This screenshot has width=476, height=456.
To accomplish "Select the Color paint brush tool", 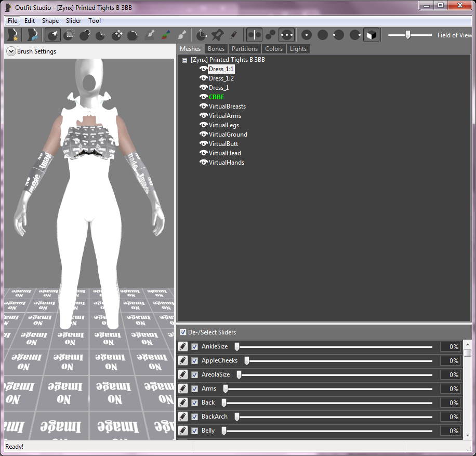I will [165, 35].
